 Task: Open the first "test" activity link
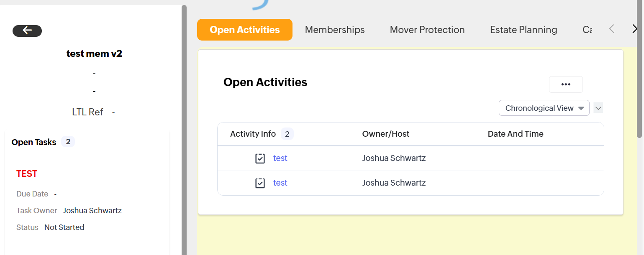pos(280,158)
